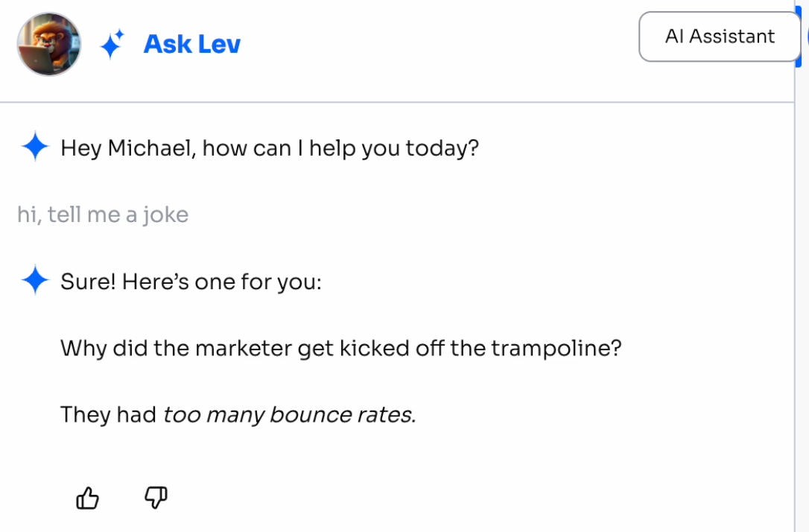Click the italic punchline "too many bounce rates"

point(288,414)
